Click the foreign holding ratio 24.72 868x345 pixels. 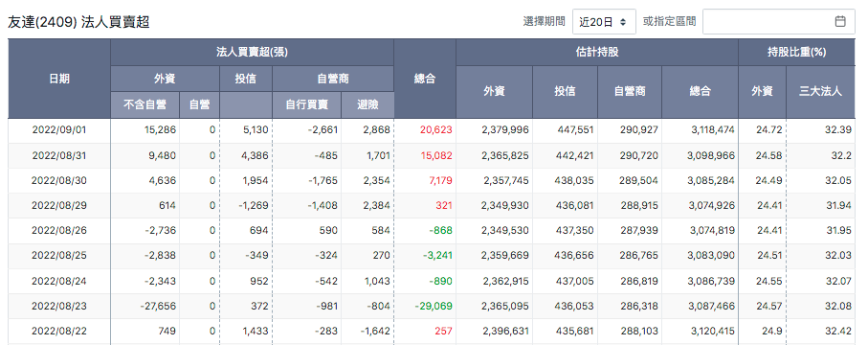pos(768,130)
